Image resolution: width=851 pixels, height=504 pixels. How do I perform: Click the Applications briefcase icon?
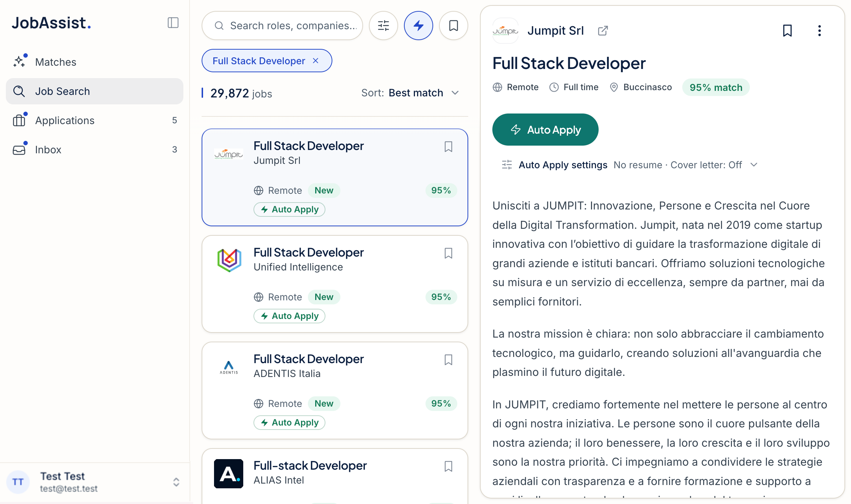19,120
